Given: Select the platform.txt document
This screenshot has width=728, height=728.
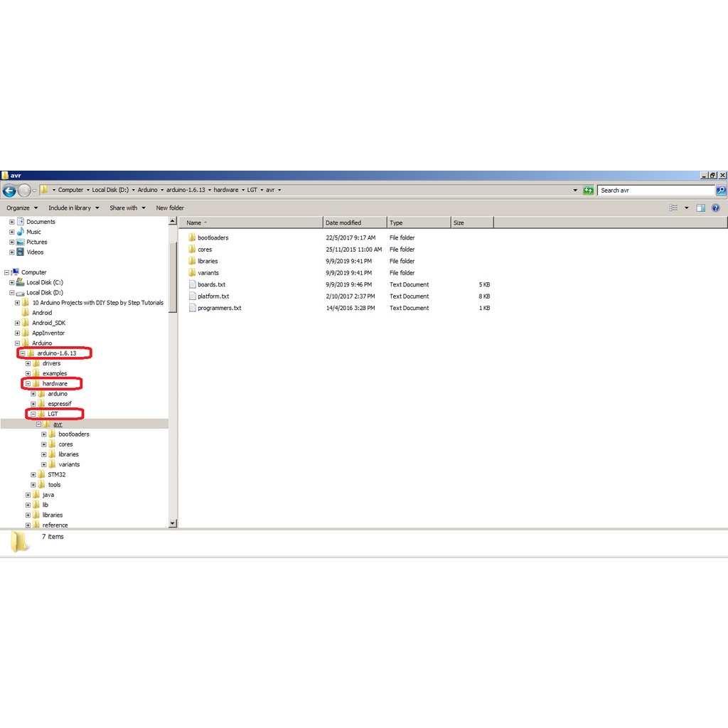Looking at the screenshot, I should tap(213, 296).
